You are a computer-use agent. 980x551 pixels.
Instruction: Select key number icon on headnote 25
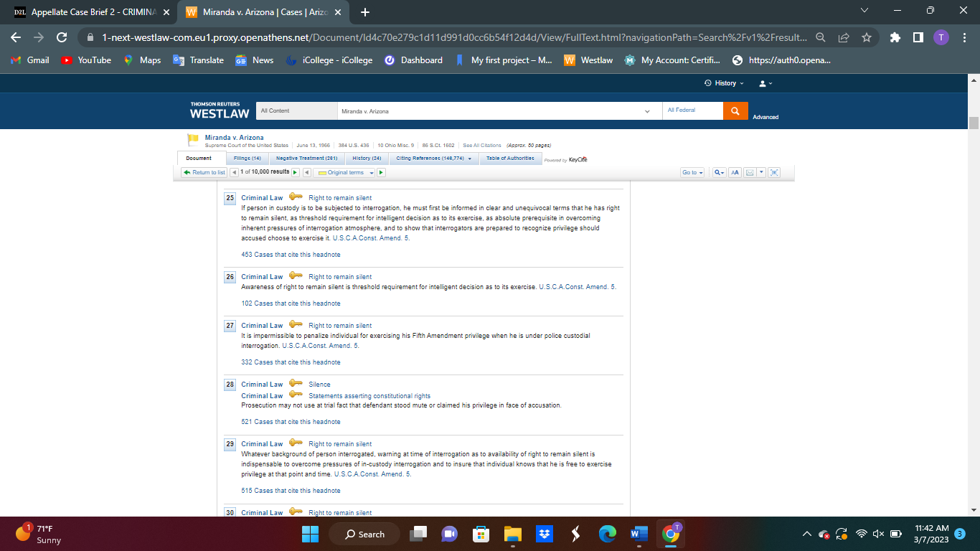pos(296,197)
